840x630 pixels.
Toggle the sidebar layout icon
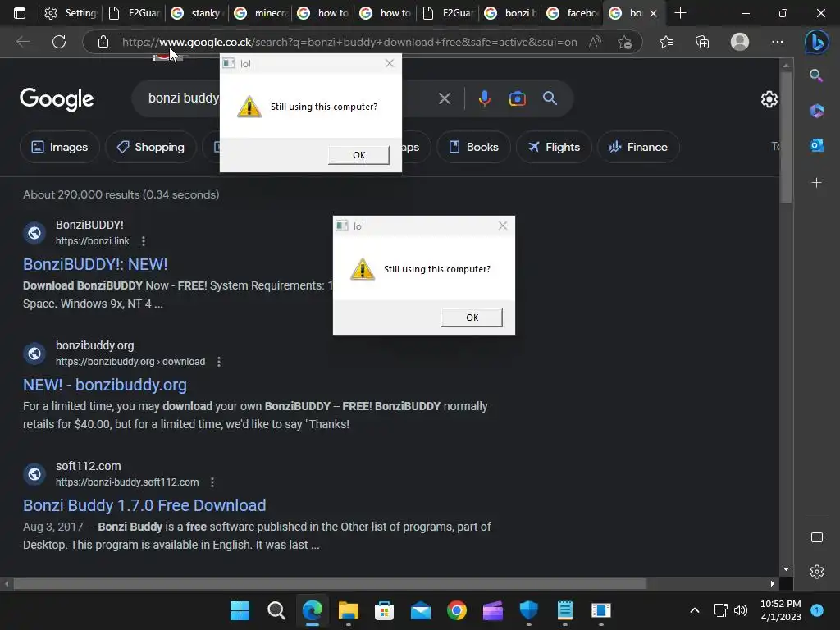(817, 537)
